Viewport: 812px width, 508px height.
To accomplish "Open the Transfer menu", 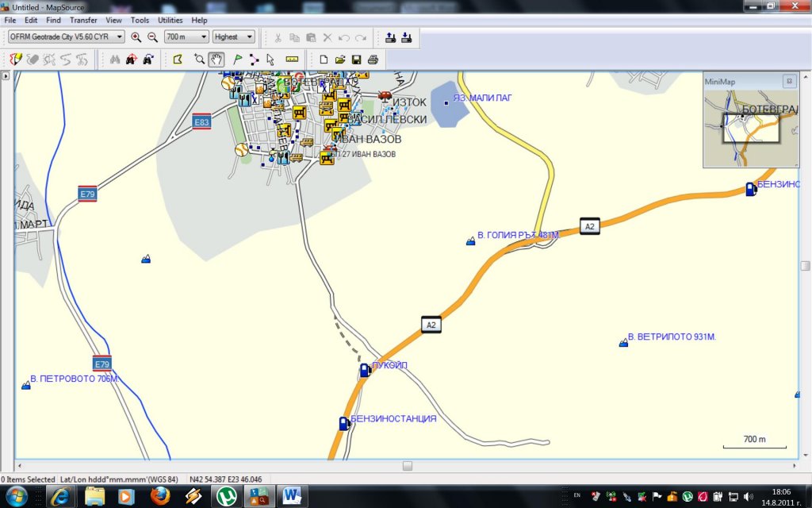I will tap(83, 20).
